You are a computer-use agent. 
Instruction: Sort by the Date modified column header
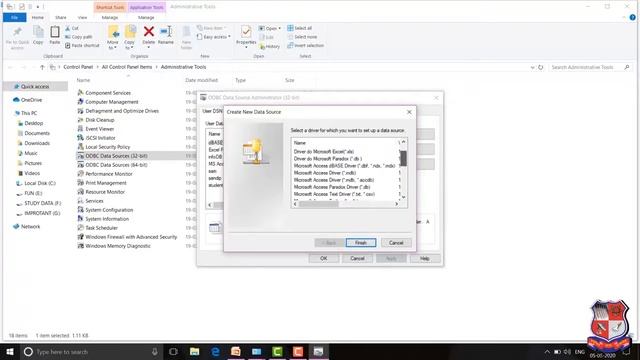point(202,80)
